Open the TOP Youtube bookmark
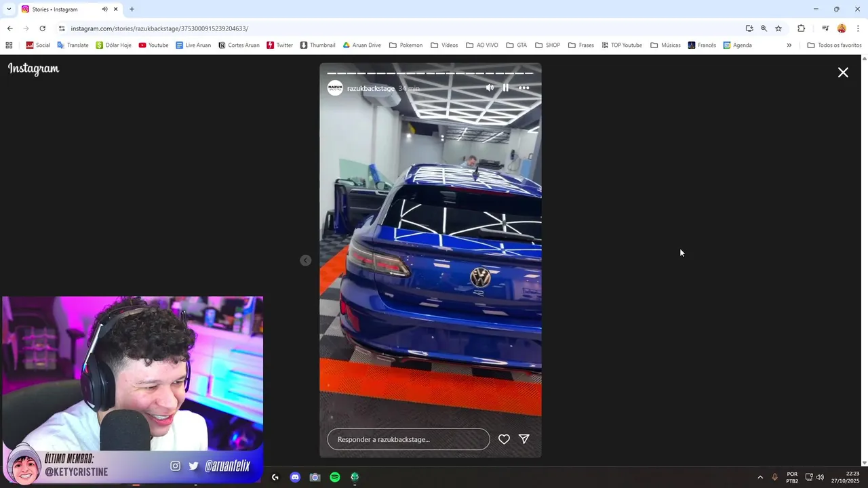The image size is (868, 488). (x=621, y=45)
